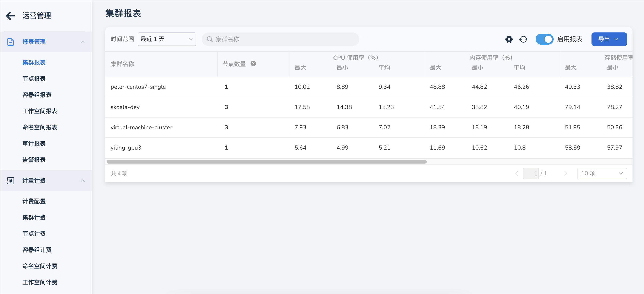Open 集群计费 in the sidebar
The width and height of the screenshot is (644, 294).
tap(34, 217)
